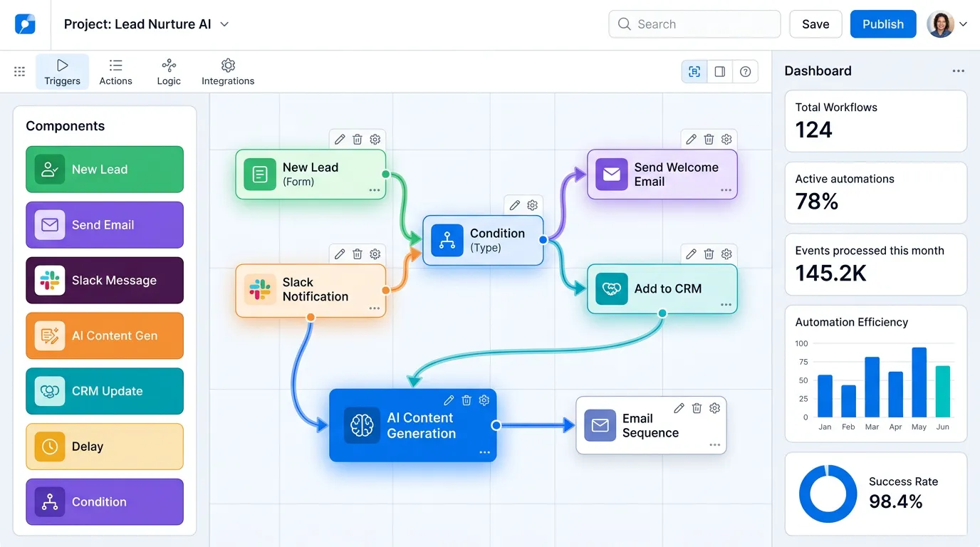Edit the Add to CRM node with pencil
The width and height of the screenshot is (980, 547).
point(691,254)
